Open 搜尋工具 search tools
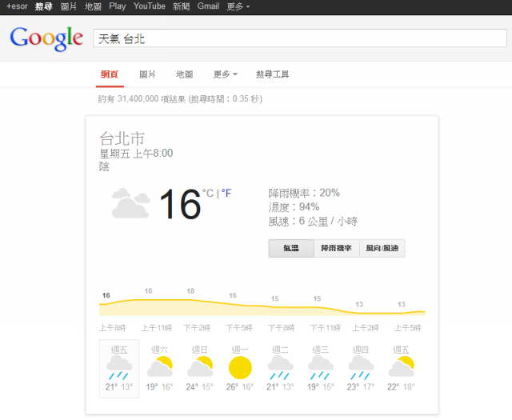This screenshot has width=512, height=420. [272, 74]
